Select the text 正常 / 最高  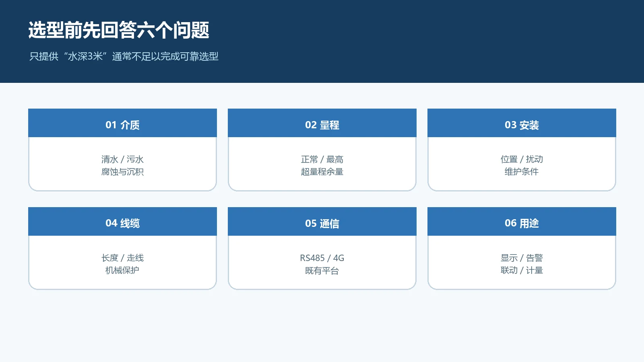click(322, 159)
